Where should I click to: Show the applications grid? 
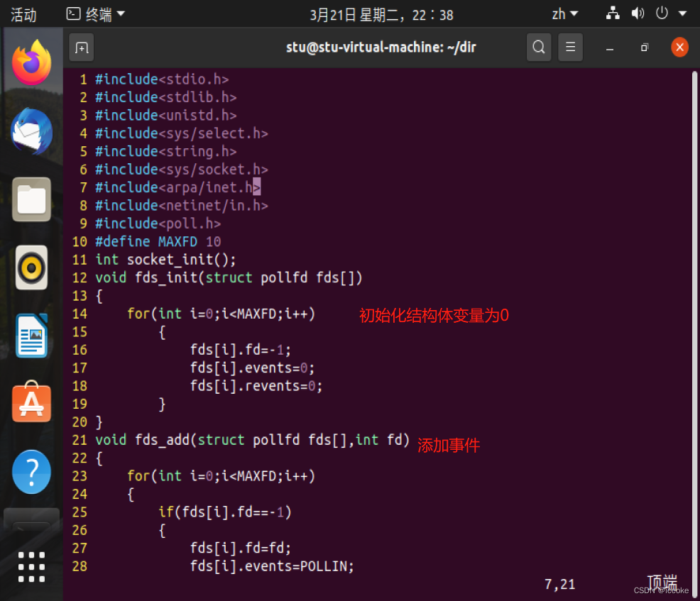31,567
